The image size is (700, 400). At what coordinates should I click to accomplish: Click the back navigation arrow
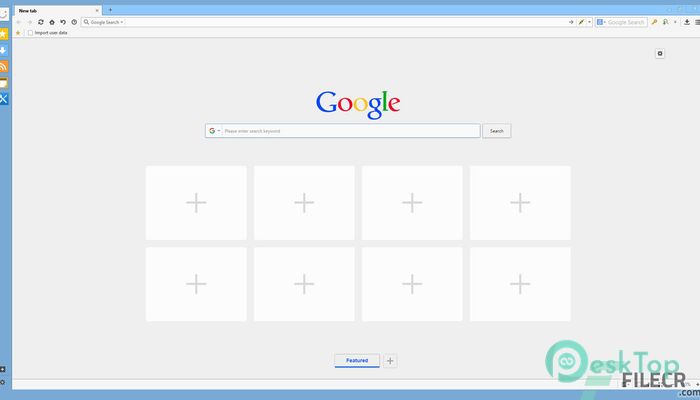(19, 22)
